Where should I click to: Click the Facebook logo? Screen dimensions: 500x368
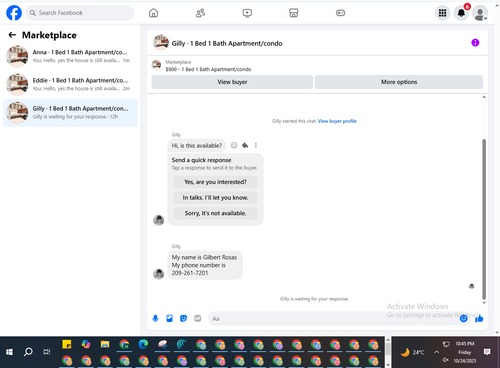coord(14,13)
